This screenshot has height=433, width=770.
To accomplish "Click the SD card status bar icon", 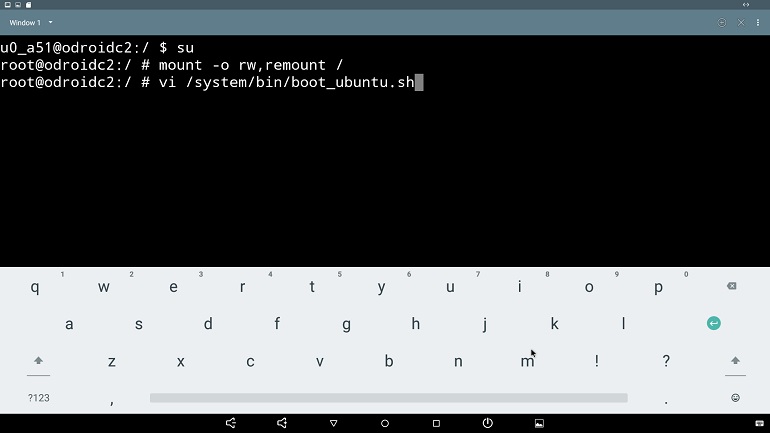I will point(28,5).
